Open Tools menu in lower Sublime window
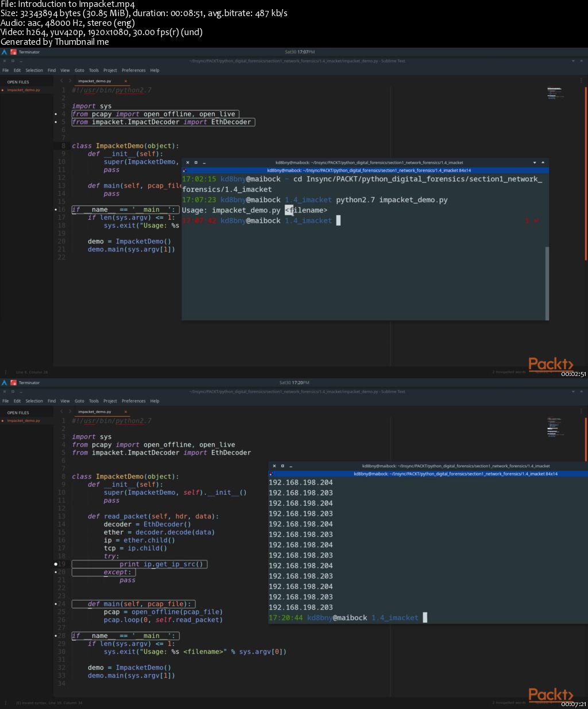The image size is (588, 709). [x=94, y=401]
